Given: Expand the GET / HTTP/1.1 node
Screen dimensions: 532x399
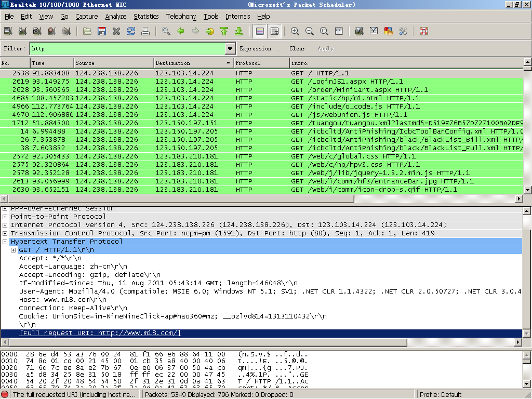Looking at the screenshot, I should (13, 250).
